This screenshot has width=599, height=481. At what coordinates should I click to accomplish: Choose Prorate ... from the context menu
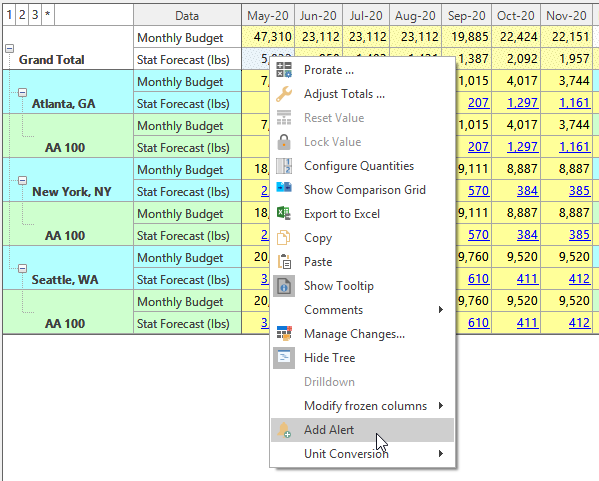pyautogui.click(x=363, y=70)
